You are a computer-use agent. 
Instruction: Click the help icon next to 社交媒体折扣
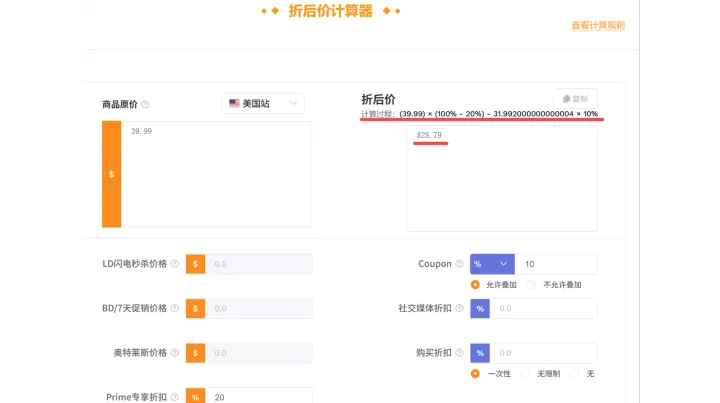pyautogui.click(x=459, y=308)
